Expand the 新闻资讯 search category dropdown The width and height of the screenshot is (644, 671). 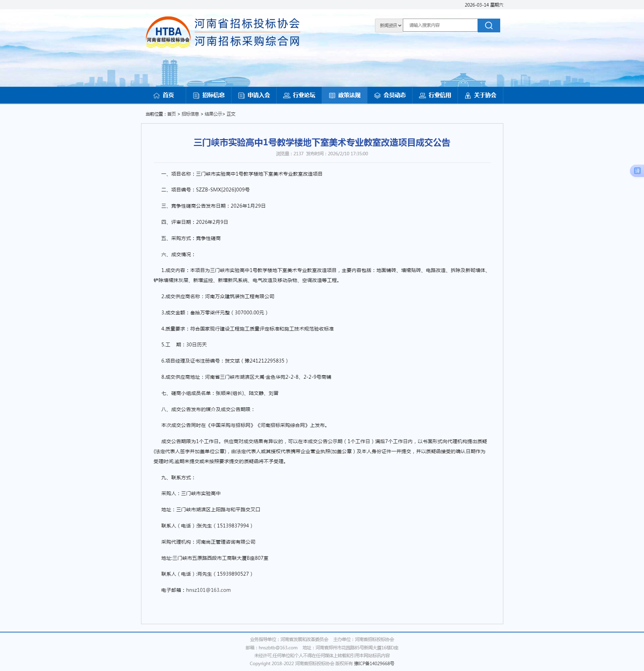click(389, 25)
